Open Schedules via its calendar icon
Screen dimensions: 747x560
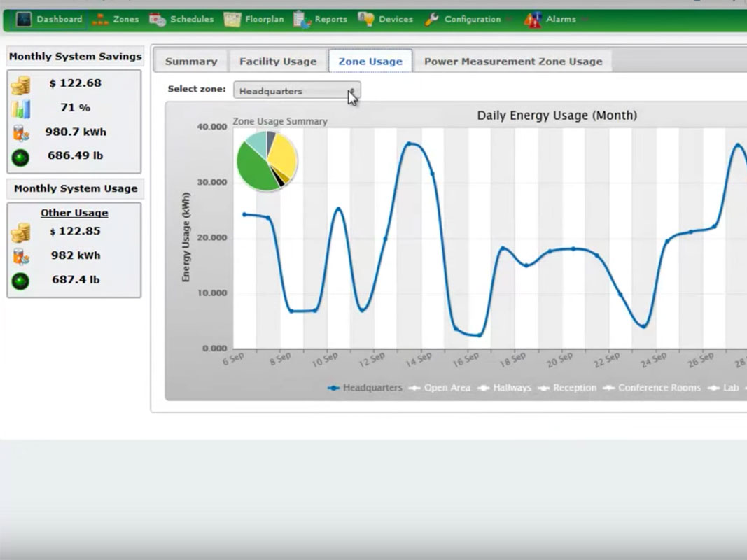[158, 20]
